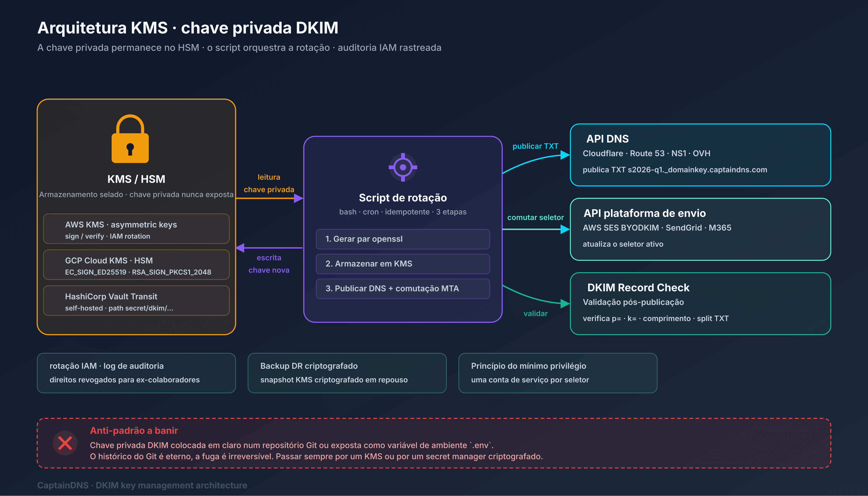Click the red X anti-pattern icon
The height and width of the screenshot is (496, 868).
tap(65, 443)
